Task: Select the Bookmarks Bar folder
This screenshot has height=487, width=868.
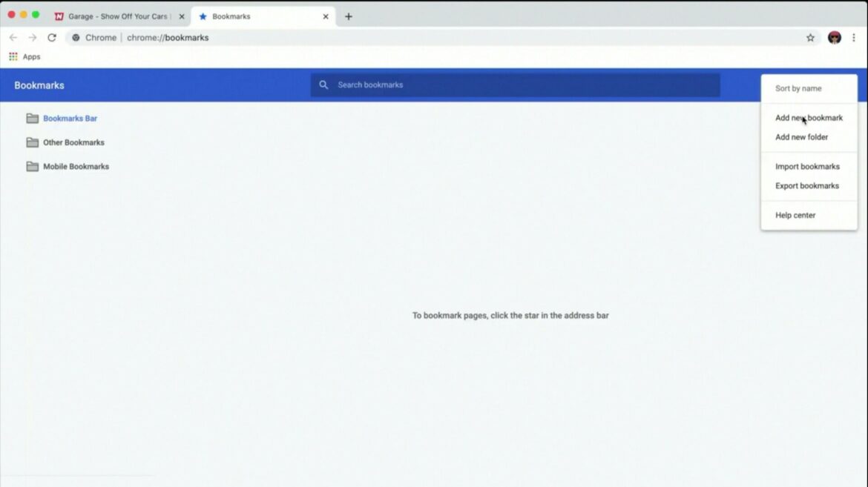Action: click(x=70, y=119)
